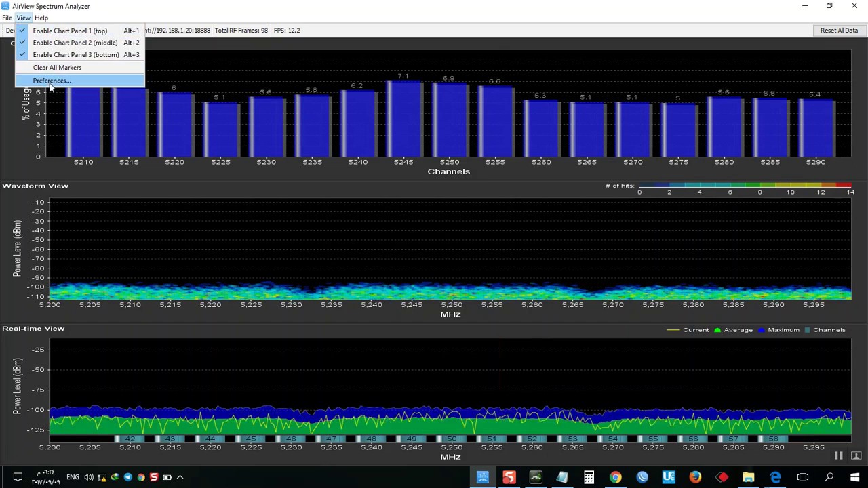Click the Real-time View panel title
This screenshot has width=868, height=488.
click(33, 329)
